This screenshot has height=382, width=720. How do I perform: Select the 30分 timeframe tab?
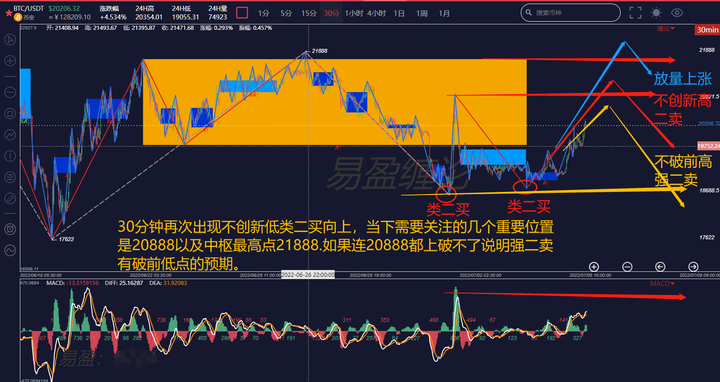tap(332, 13)
